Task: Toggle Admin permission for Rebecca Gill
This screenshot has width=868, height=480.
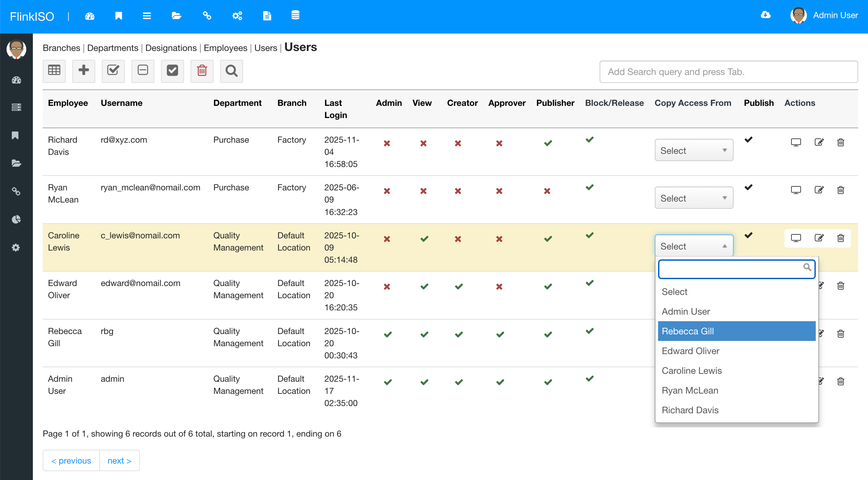Action: 388,334
